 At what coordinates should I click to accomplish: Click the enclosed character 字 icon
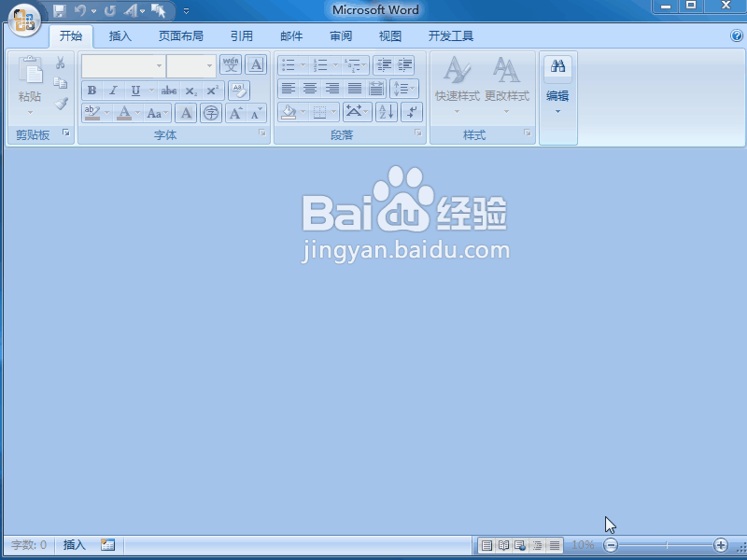click(211, 113)
